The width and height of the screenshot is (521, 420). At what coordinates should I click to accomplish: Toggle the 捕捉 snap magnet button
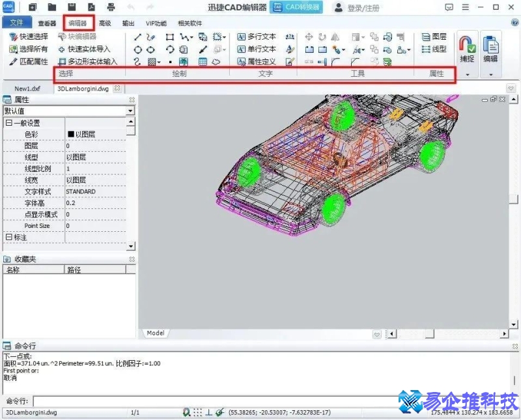click(467, 50)
